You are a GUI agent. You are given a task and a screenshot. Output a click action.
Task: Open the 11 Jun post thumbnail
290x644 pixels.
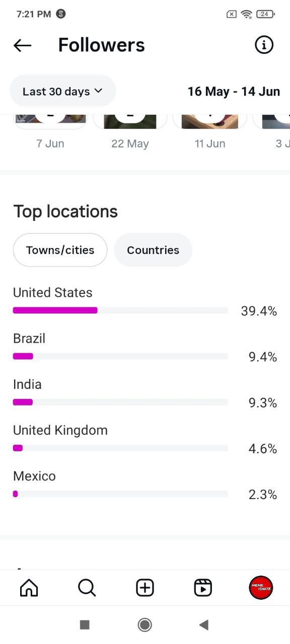tap(210, 121)
